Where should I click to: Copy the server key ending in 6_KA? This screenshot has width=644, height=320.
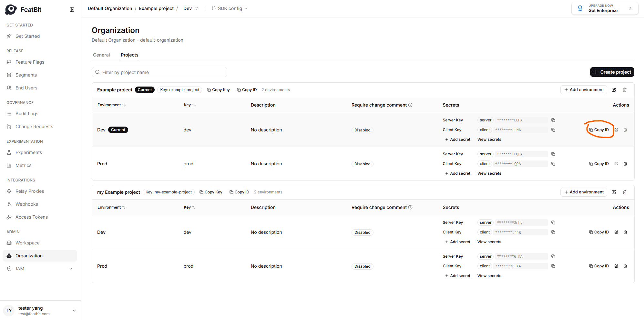[553, 256]
